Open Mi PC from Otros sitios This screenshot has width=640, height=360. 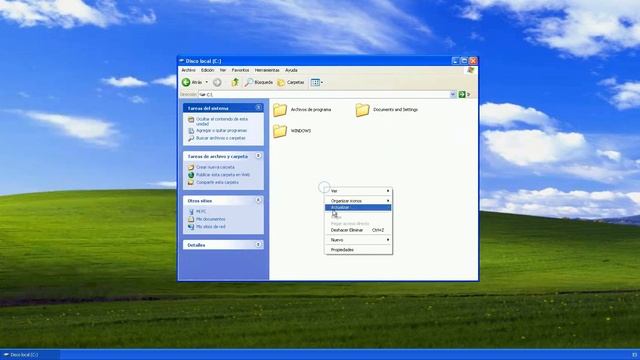point(201,212)
